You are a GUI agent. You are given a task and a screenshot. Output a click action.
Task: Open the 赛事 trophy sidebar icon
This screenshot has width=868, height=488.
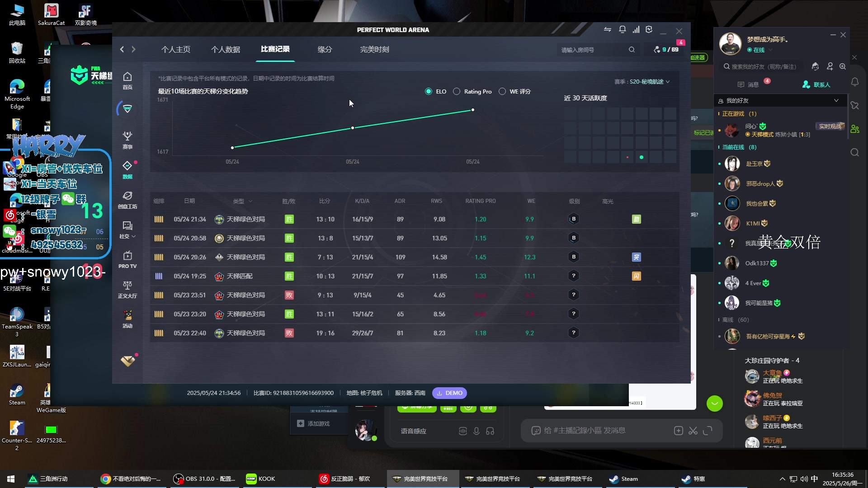tap(127, 140)
